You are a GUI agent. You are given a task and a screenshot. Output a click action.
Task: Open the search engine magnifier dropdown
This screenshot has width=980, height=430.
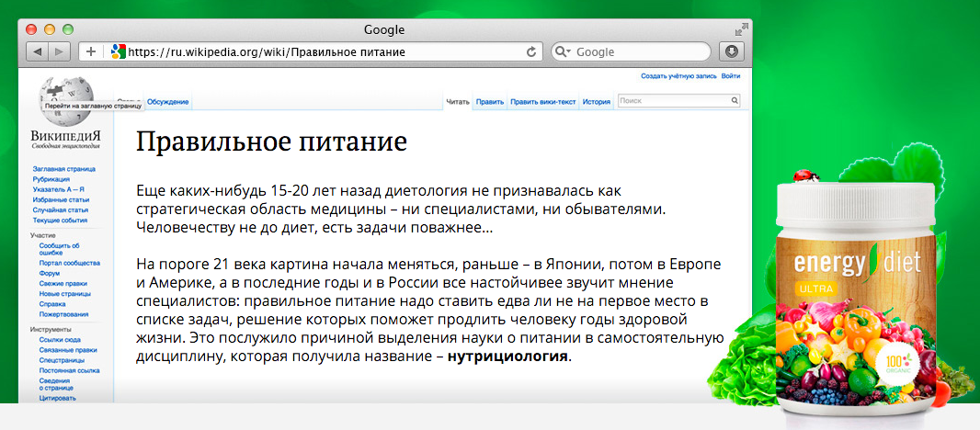point(564,51)
